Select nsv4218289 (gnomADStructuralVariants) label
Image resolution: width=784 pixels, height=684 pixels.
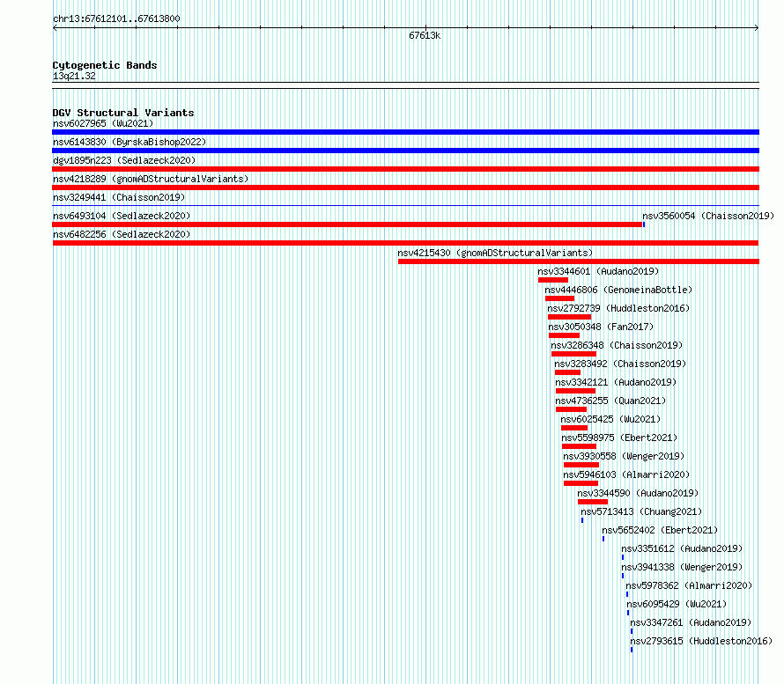(x=151, y=179)
